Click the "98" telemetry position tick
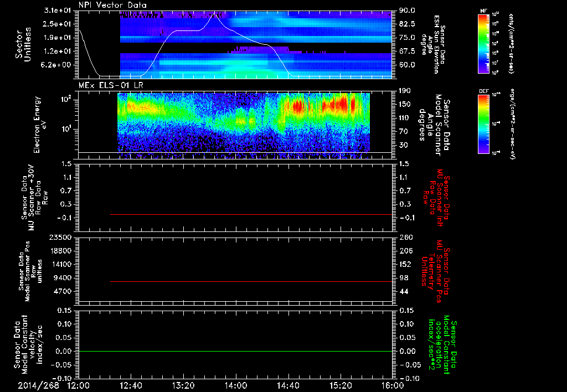 404,278
